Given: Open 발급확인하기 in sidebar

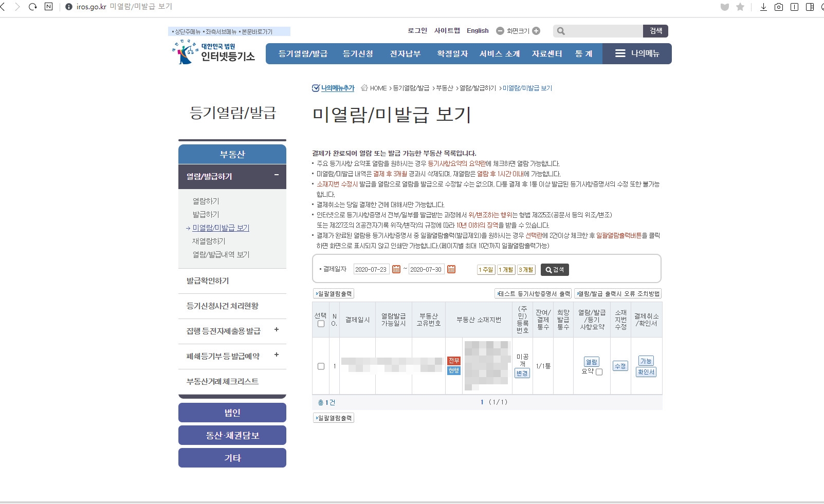Looking at the screenshot, I should 208,281.
